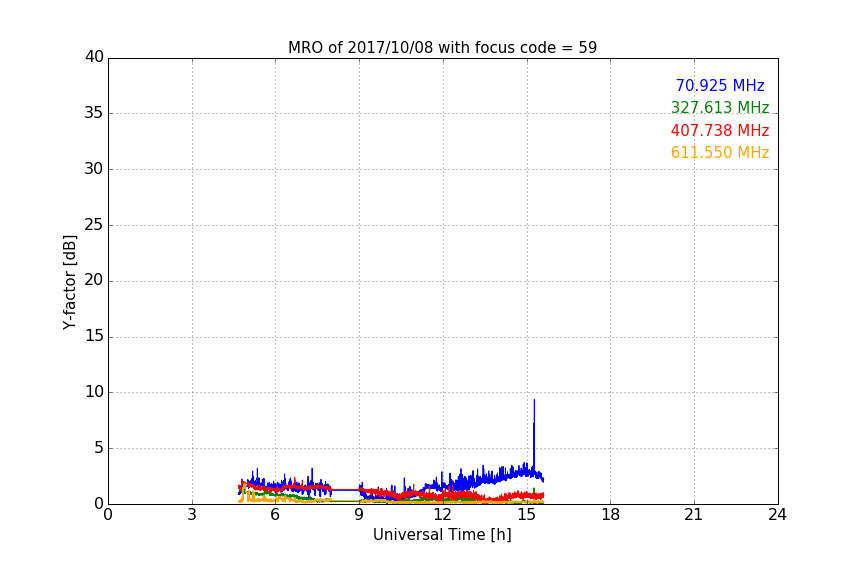This screenshot has height=576, width=864.
Task: Click the blue spike peak near 15 h
Action: click(534, 401)
